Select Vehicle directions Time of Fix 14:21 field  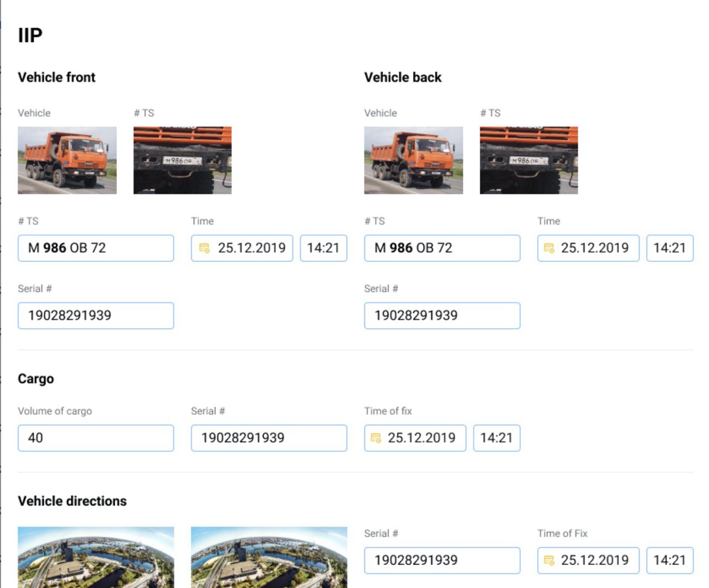click(670, 560)
